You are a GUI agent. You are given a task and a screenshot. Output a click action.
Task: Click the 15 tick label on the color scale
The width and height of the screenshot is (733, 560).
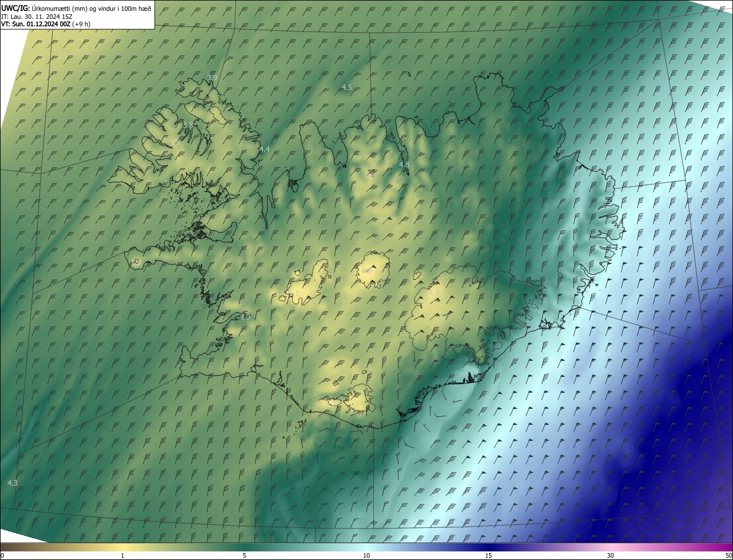click(488, 555)
